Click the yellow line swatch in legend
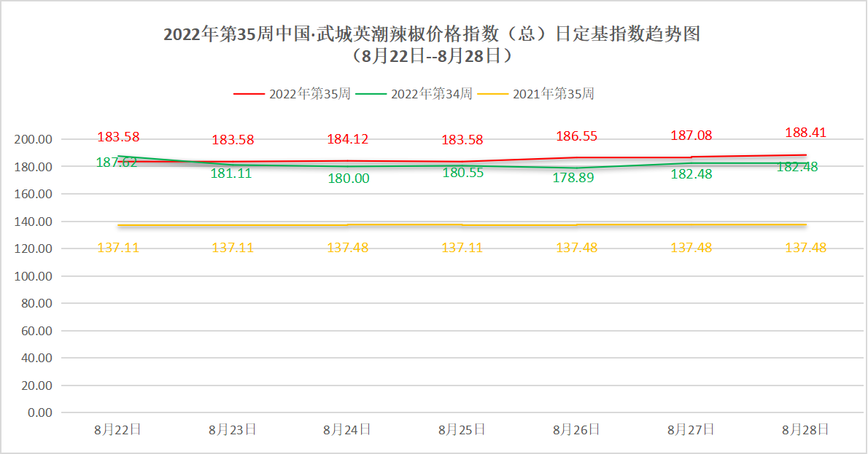The width and height of the screenshot is (868, 454). (x=492, y=94)
